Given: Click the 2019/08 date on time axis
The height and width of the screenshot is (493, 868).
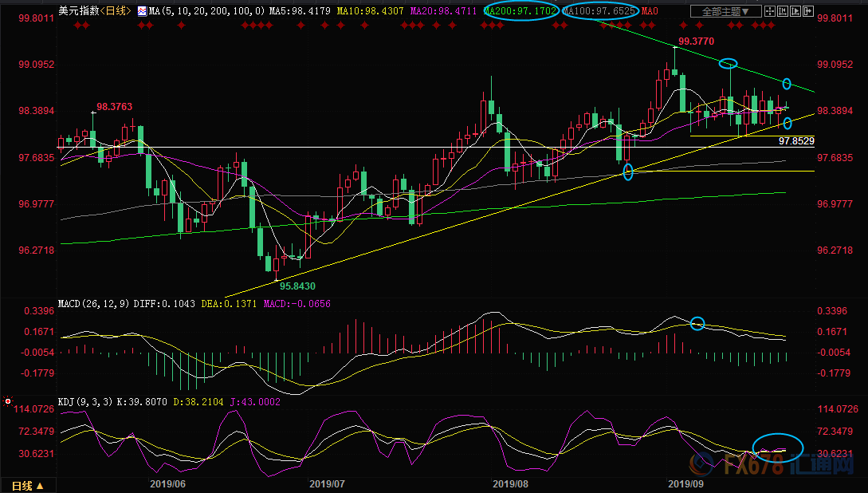Looking at the screenshot, I should click(x=510, y=483).
